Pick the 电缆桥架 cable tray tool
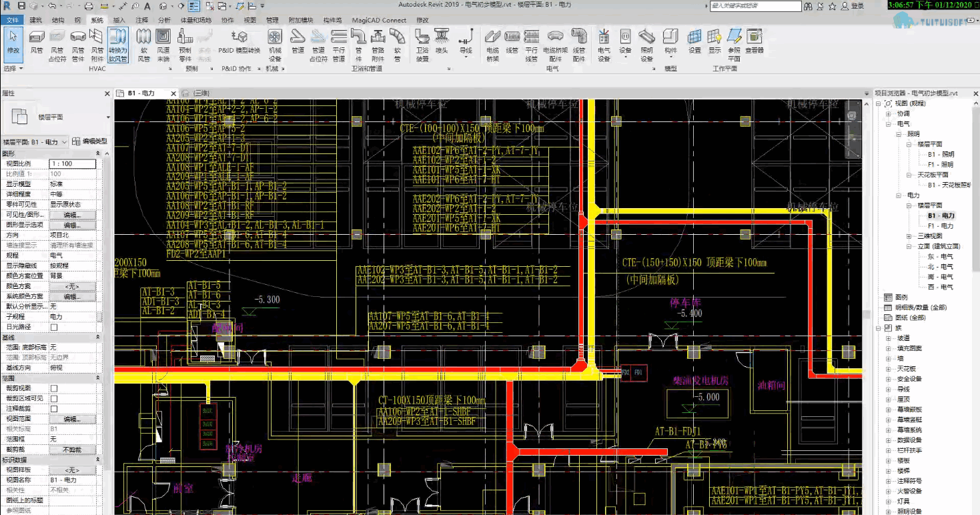This screenshot has height=515, width=980. pos(492,45)
